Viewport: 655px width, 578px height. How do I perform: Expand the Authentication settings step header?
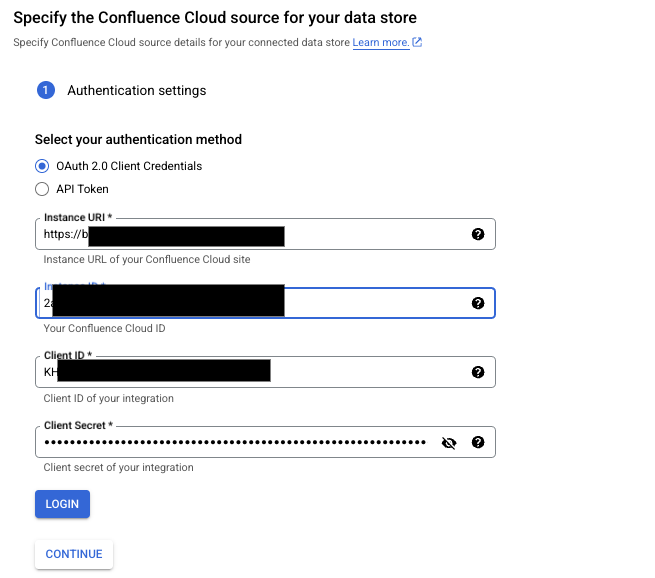pos(137,91)
